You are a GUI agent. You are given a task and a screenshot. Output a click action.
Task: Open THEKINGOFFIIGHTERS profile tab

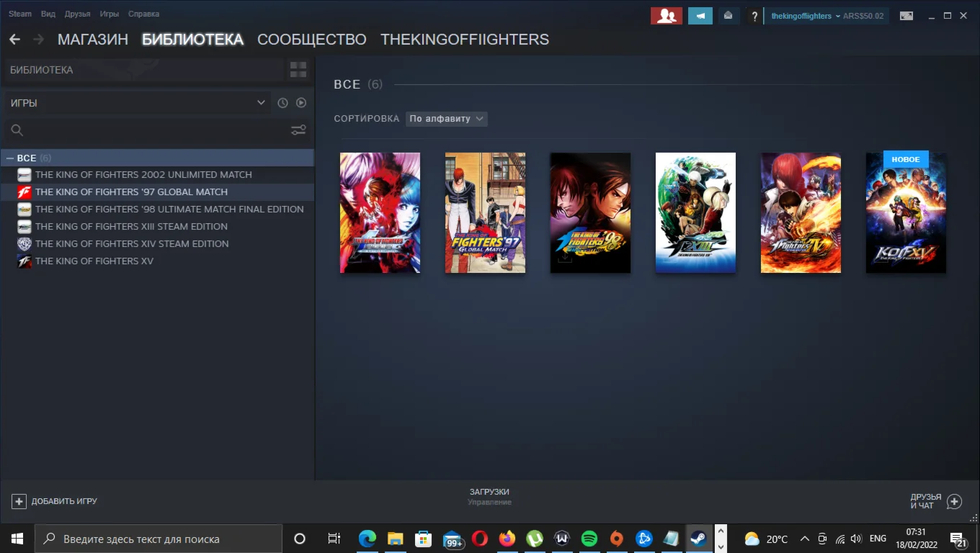(x=465, y=40)
